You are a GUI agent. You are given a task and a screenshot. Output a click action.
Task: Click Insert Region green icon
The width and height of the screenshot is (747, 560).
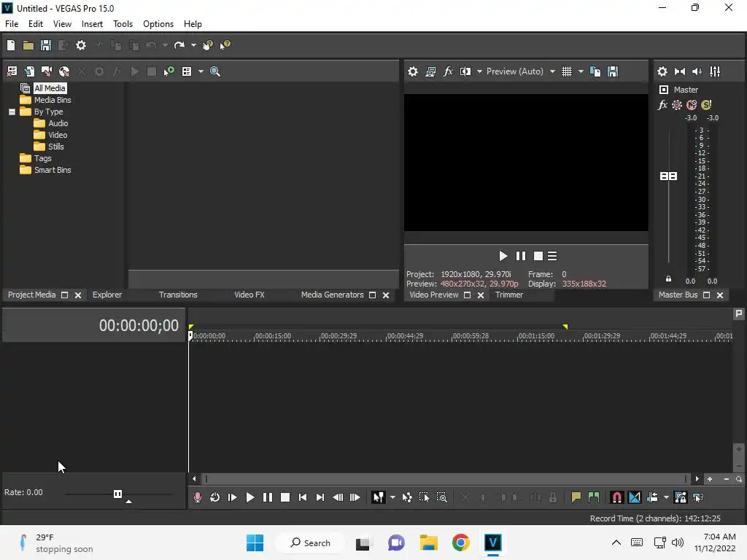pos(594,497)
